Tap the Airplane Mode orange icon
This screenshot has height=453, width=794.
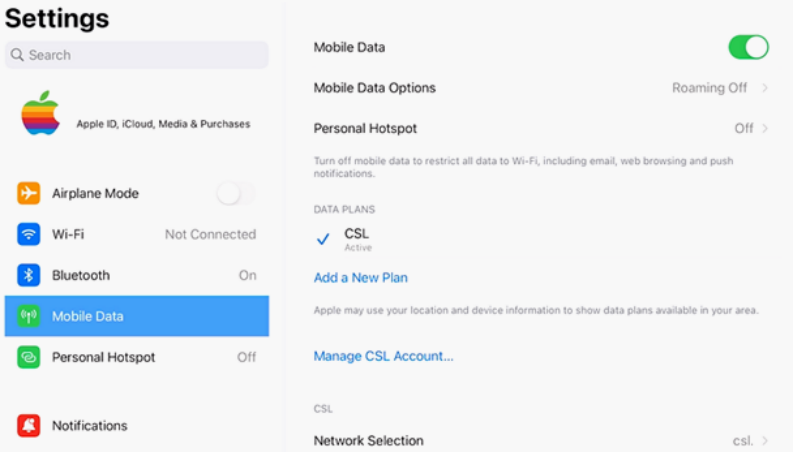28,193
